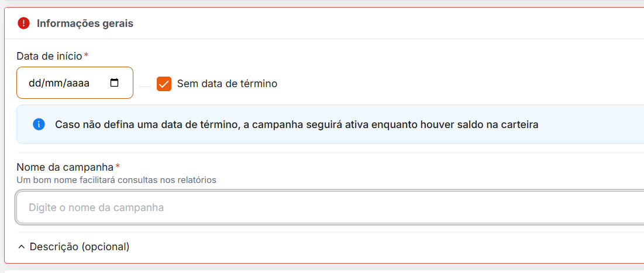Click the blue info icon in the notice
The image size is (644, 273).
[39, 124]
